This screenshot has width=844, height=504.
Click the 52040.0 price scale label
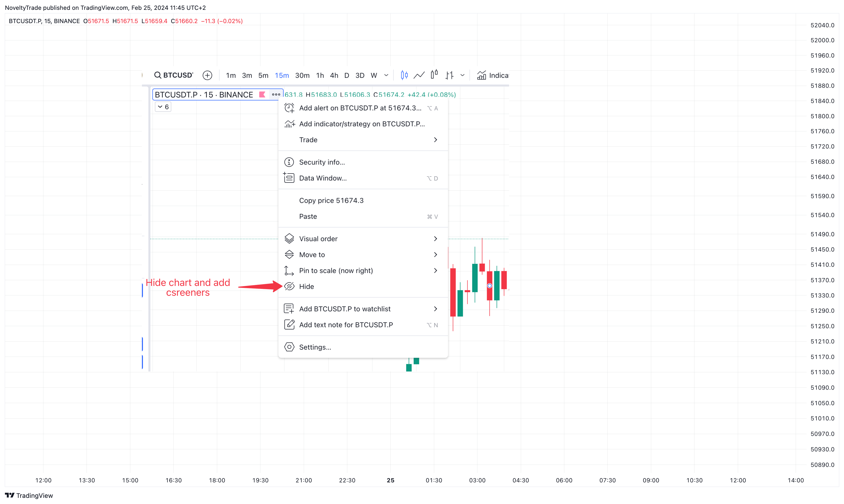[823, 25]
